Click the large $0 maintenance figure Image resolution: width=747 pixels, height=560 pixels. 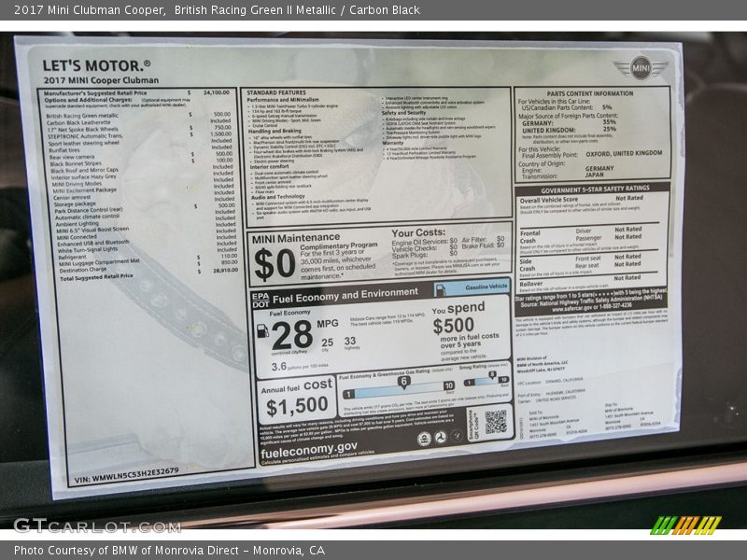(x=275, y=264)
